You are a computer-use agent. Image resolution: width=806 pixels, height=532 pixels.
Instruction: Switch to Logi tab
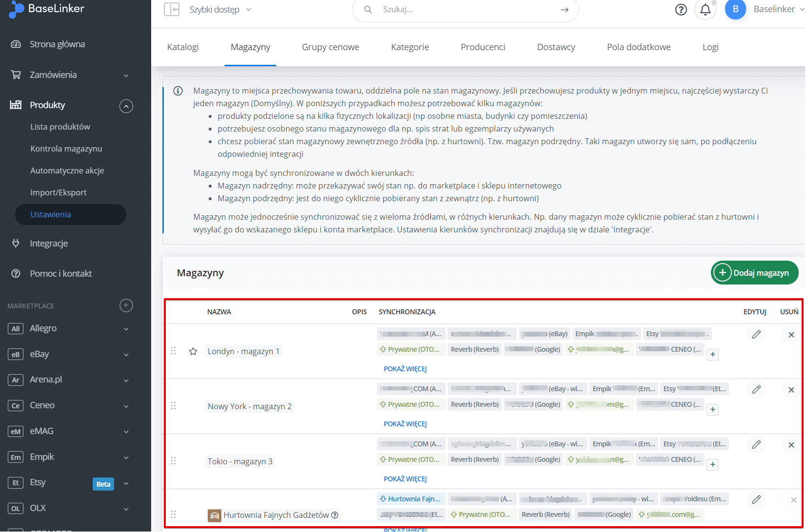(x=710, y=47)
